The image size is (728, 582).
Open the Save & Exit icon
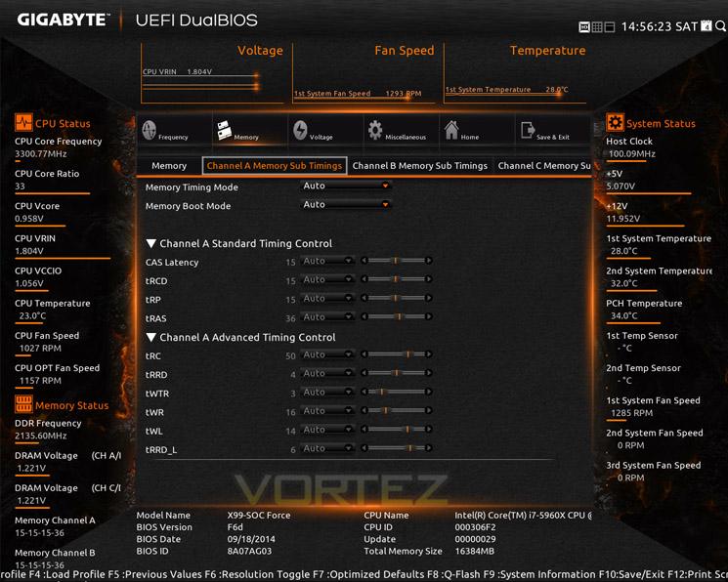[528, 131]
